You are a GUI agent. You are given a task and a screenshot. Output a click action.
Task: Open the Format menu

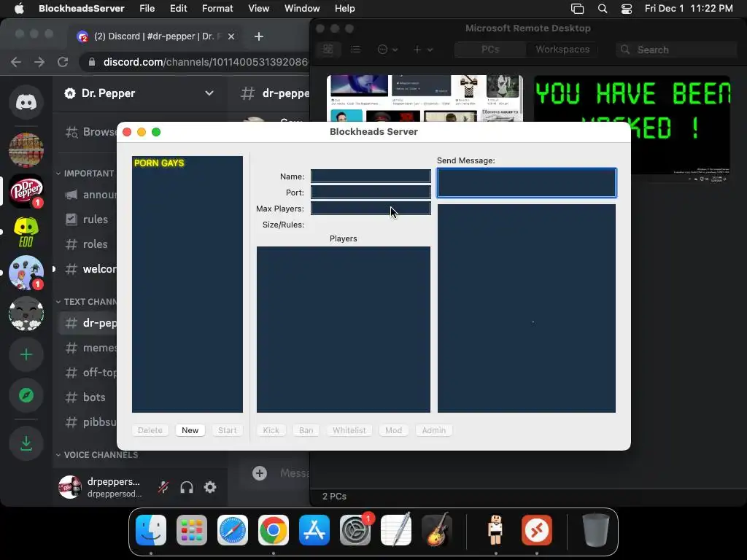coord(217,9)
